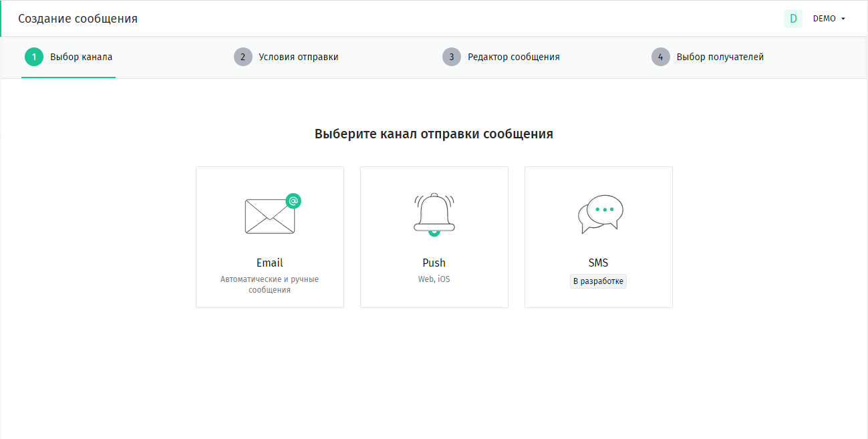Click the Email envelope icon
The width and height of the screenshot is (868, 439).
point(273,214)
